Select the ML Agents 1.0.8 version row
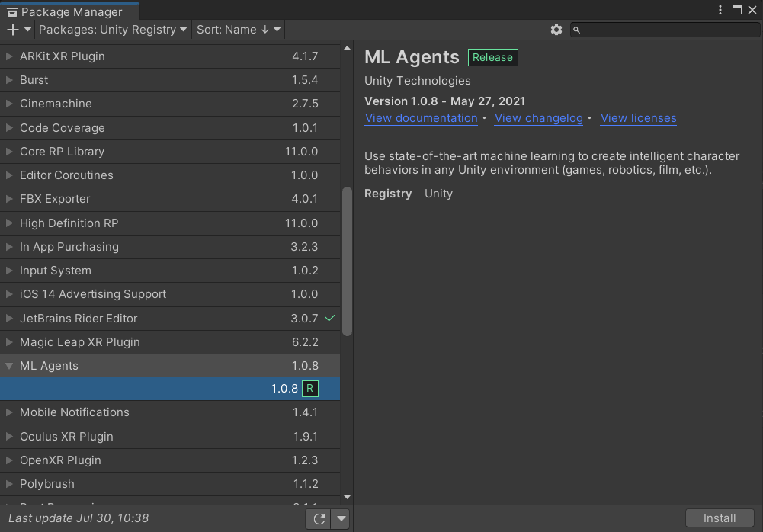 coord(170,389)
